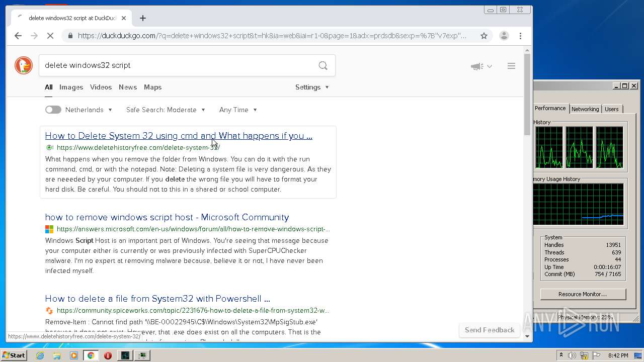The width and height of the screenshot is (644, 362).
Task: Click the Chrome address bar URL
Action: click(272, 36)
